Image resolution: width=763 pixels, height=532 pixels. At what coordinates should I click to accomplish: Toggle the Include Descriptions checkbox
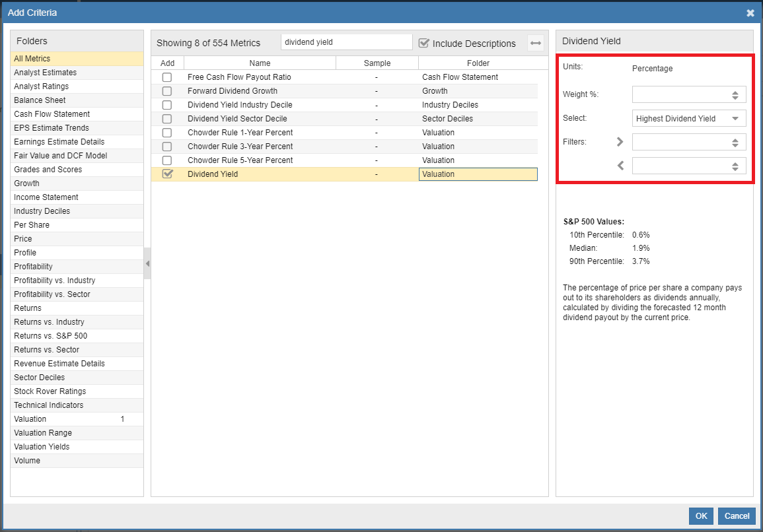tap(424, 43)
